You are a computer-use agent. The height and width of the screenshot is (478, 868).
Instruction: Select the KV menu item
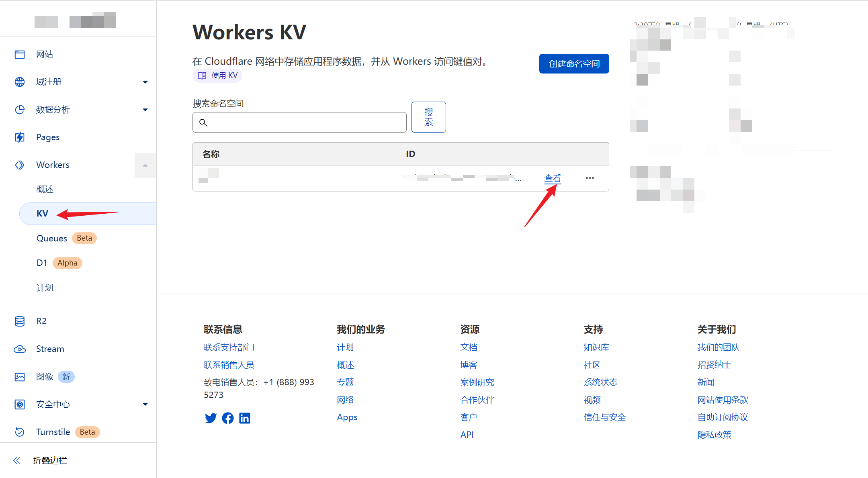click(88, 214)
